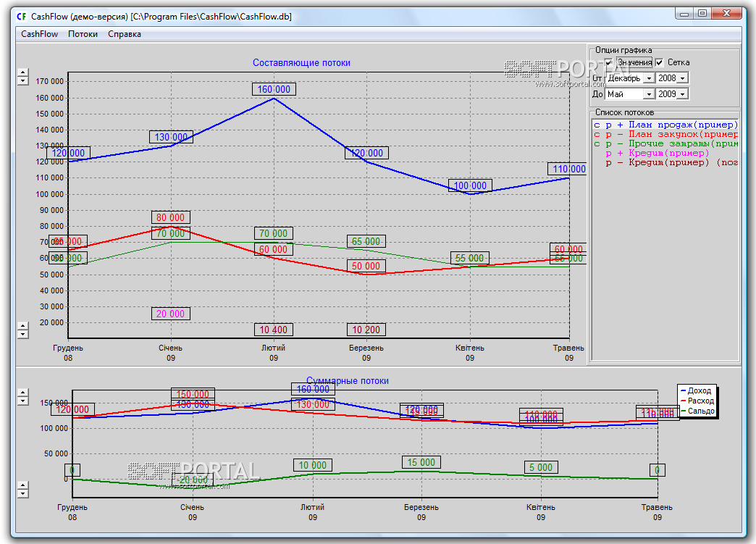The width and height of the screenshot is (756, 544).
Task: Disable the Сетка grid checkbox
Action: [660, 63]
